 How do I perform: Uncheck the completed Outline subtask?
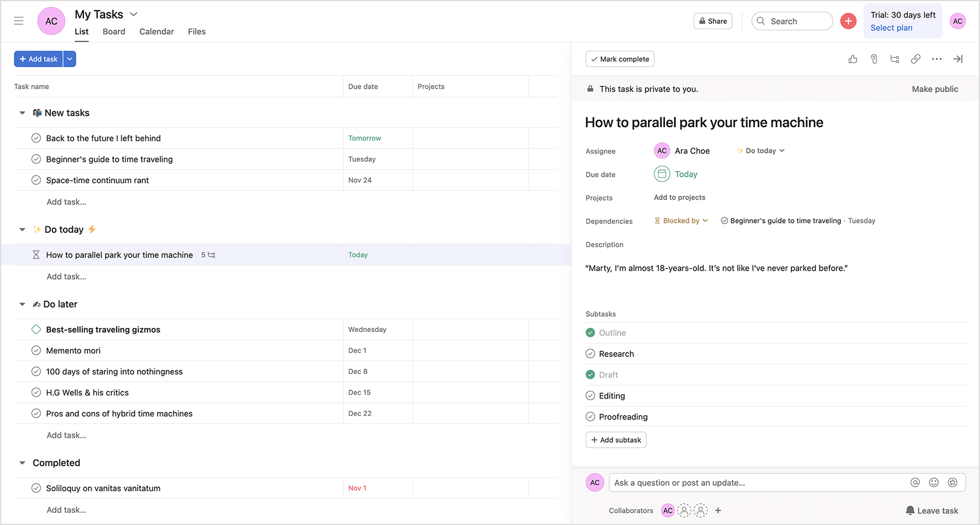pos(590,333)
